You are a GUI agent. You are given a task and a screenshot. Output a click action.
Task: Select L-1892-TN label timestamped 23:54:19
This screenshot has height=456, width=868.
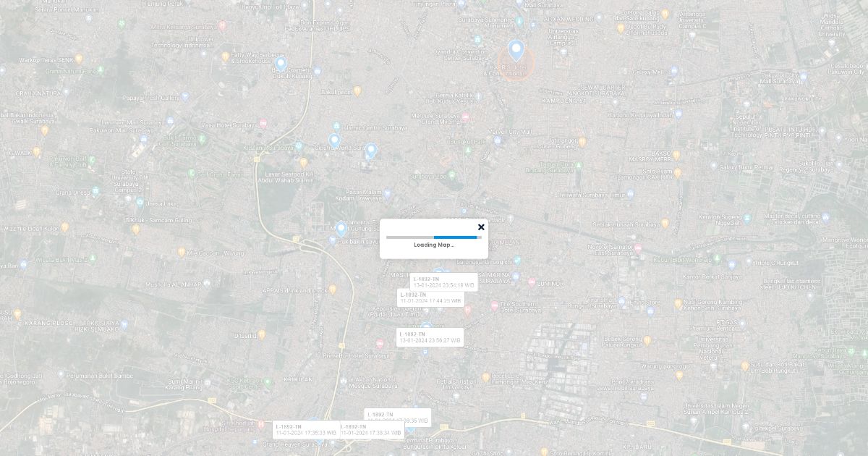(x=444, y=282)
